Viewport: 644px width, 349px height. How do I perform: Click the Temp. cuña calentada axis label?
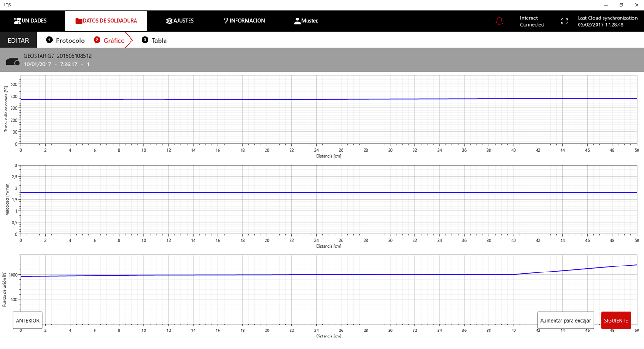coord(6,109)
